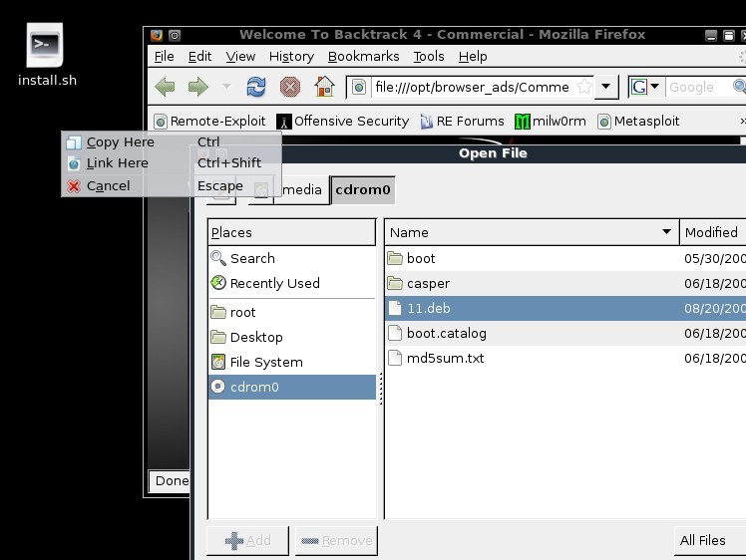Select File System in Places

(292, 363)
